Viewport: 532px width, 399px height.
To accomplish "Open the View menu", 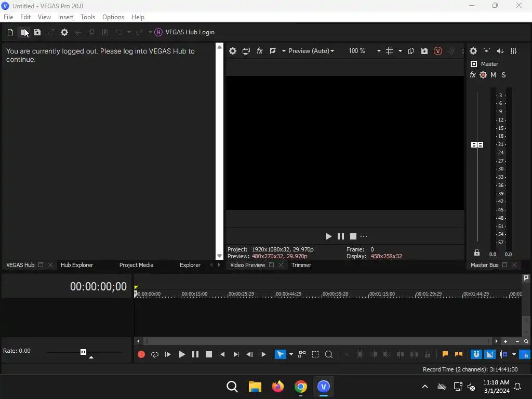I will pos(45,17).
